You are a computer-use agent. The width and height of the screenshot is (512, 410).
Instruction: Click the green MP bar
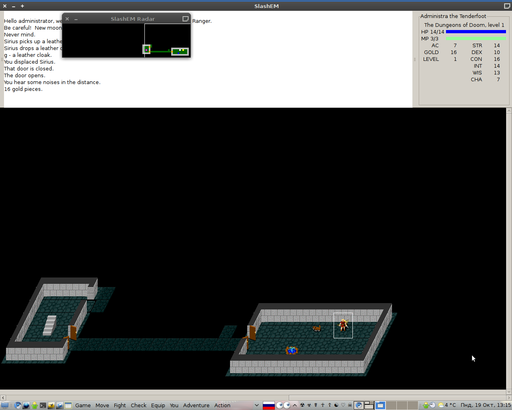[476, 39]
